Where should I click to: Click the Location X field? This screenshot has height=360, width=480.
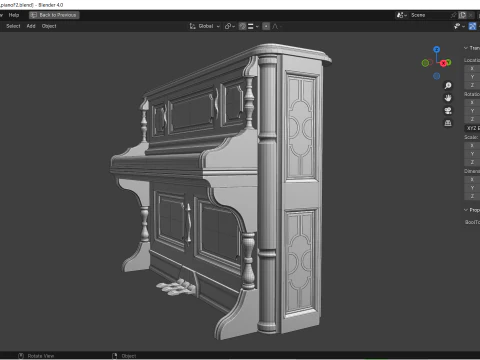coord(472,68)
